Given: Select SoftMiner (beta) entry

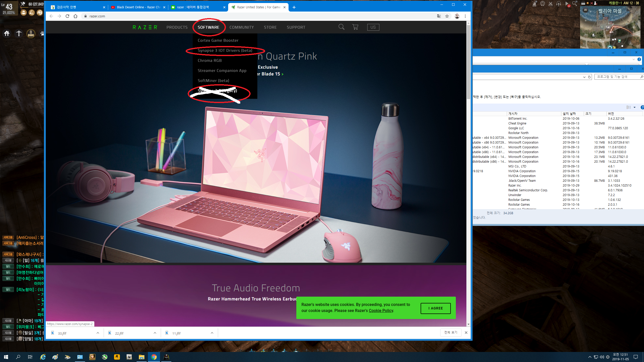Looking at the screenshot, I should point(213,80).
